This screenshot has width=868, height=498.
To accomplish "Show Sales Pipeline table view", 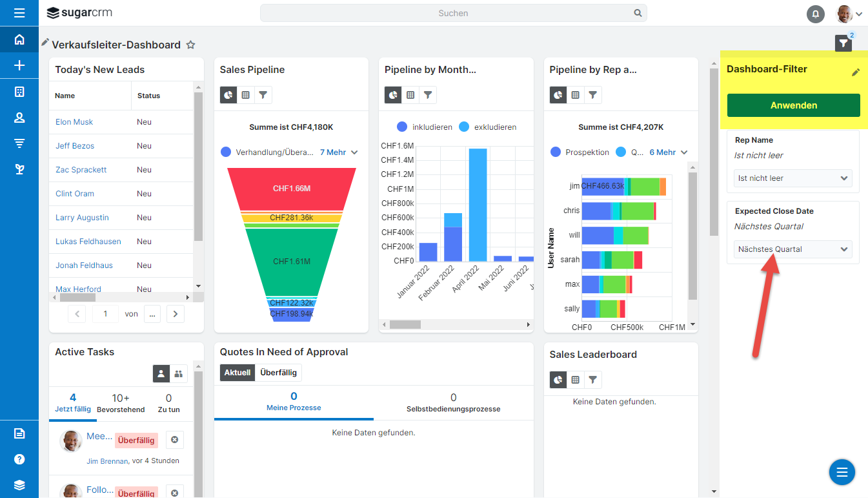I will coord(246,95).
